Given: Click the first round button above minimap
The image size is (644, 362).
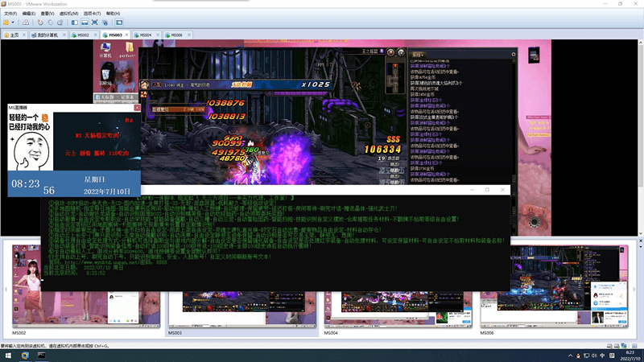Looking at the screenshot, I should 391,52.
